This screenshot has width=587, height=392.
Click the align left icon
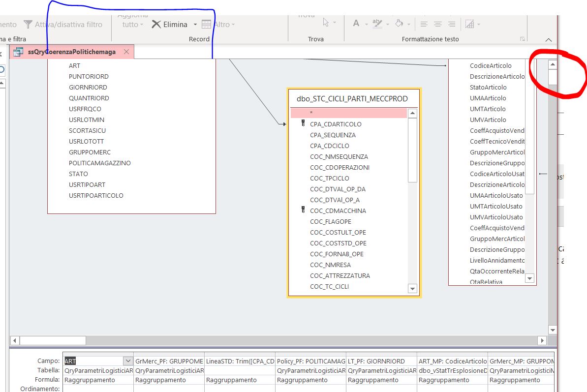(424, 24)
